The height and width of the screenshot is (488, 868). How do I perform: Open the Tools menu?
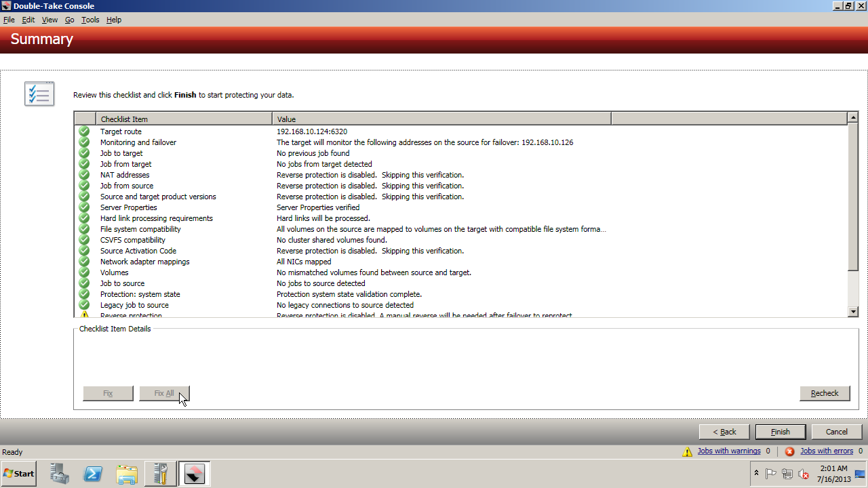tap(90, 20)
